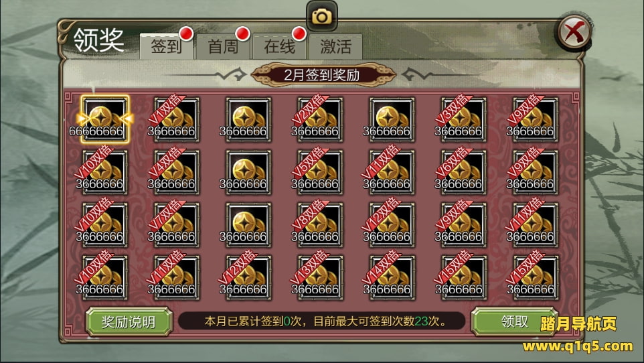The width and height of the screenshot is (644, 363).
Task: Select the highlighted 6666666 coin reward
Action: (x=104, y=119)
